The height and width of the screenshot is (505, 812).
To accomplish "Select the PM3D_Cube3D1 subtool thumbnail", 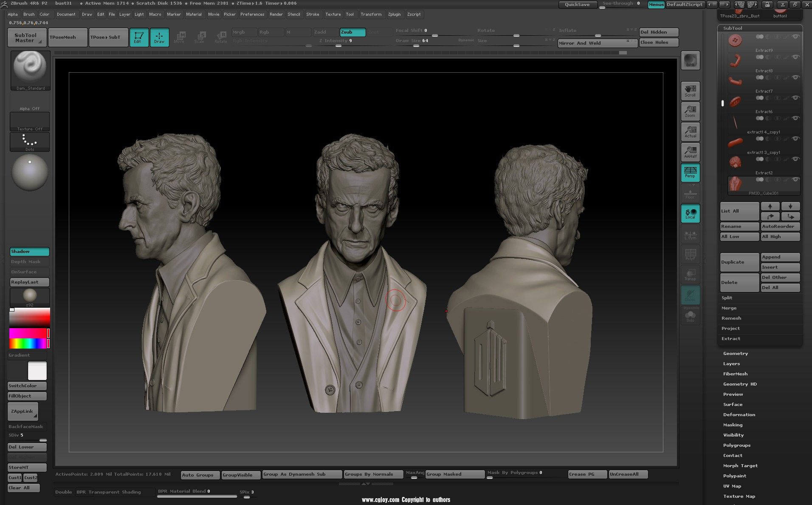I will [735, 184].
